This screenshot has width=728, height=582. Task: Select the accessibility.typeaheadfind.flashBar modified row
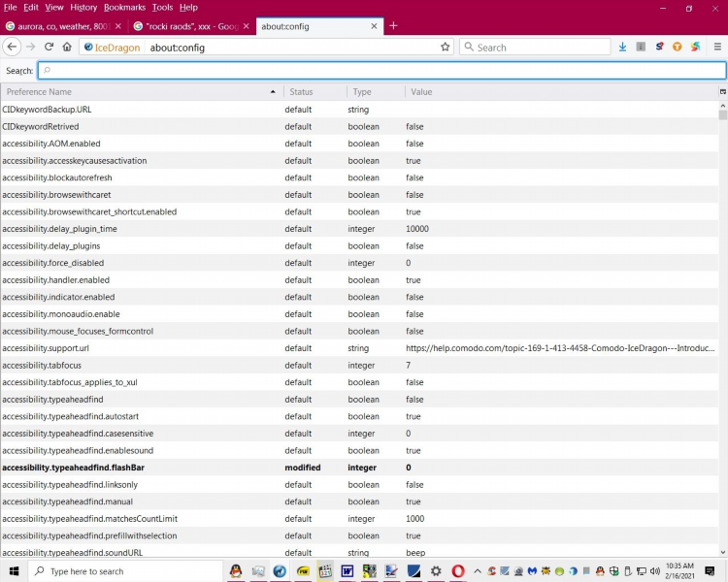click(359, 468)
